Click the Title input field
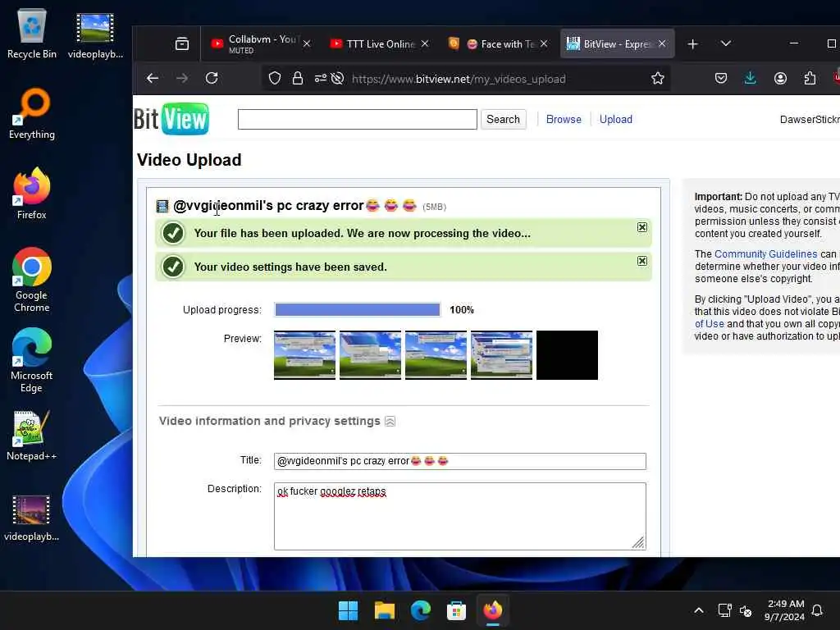 point(459,461)
